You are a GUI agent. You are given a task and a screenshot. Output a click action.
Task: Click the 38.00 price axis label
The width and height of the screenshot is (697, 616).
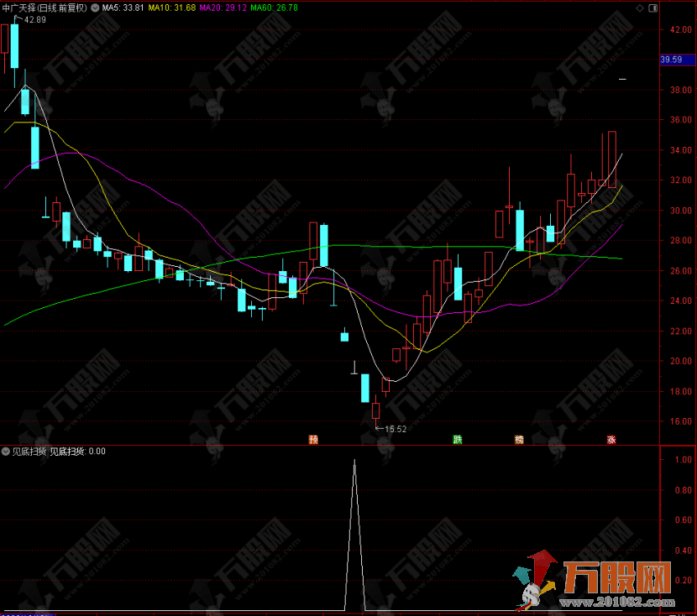[680, 90]
